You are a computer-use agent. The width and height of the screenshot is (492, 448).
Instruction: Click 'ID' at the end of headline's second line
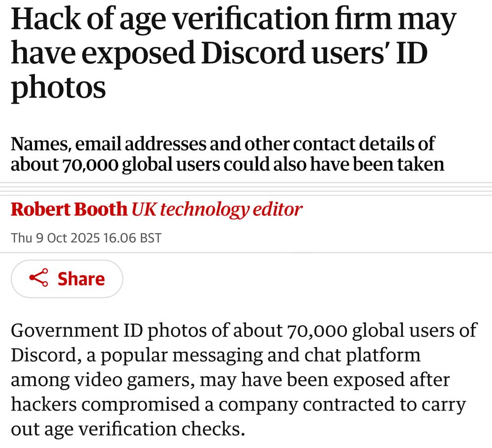[412, 53]
